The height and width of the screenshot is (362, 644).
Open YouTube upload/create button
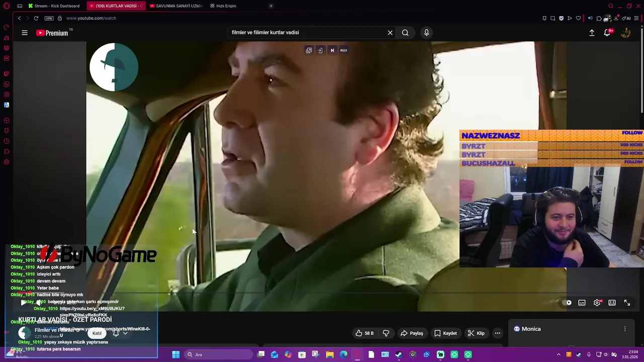(x=592, y=33)
